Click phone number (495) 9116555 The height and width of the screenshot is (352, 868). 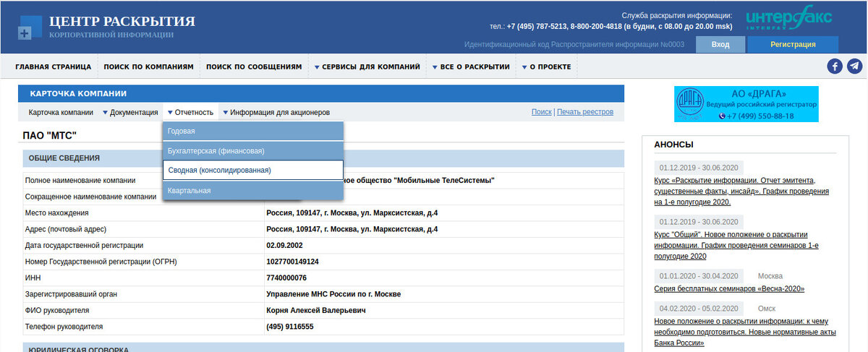(x=290, y=327)
